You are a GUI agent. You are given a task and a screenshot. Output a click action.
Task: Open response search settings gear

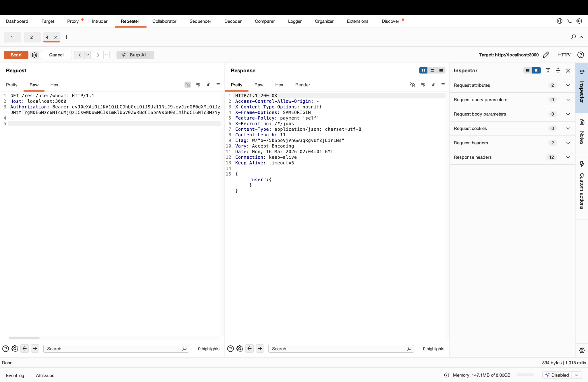point(240,349)
